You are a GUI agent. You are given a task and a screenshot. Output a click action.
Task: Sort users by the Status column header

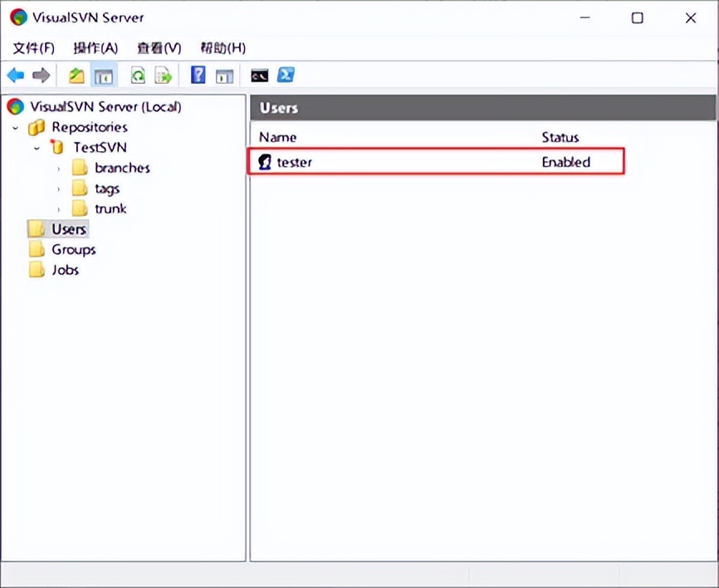click(x=560, y=137)
